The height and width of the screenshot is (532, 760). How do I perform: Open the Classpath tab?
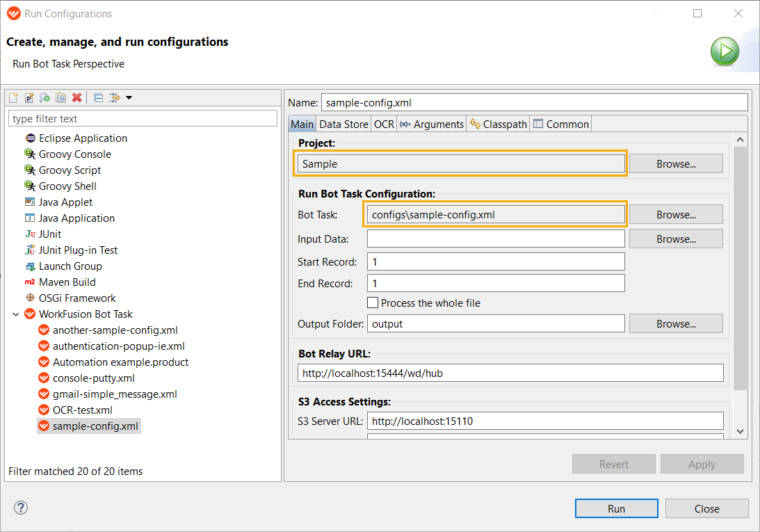tap(499, 124)
